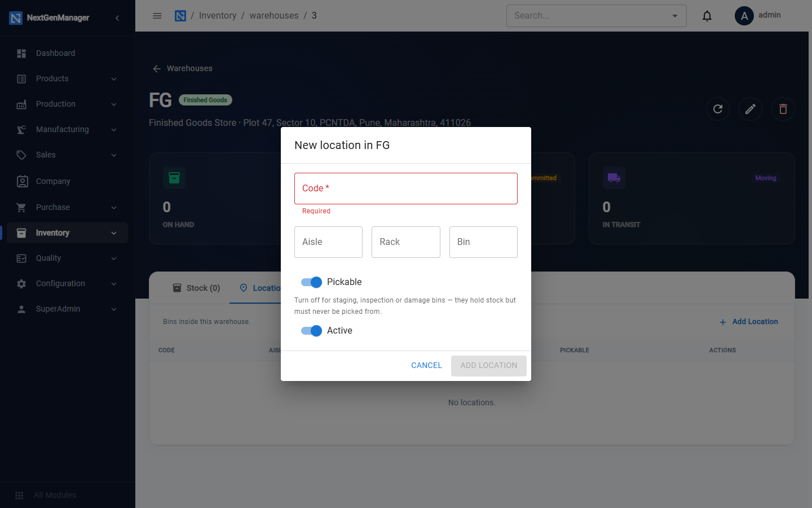Expand the Products menu chevron
Screen dimensions: 812x508
114,79
